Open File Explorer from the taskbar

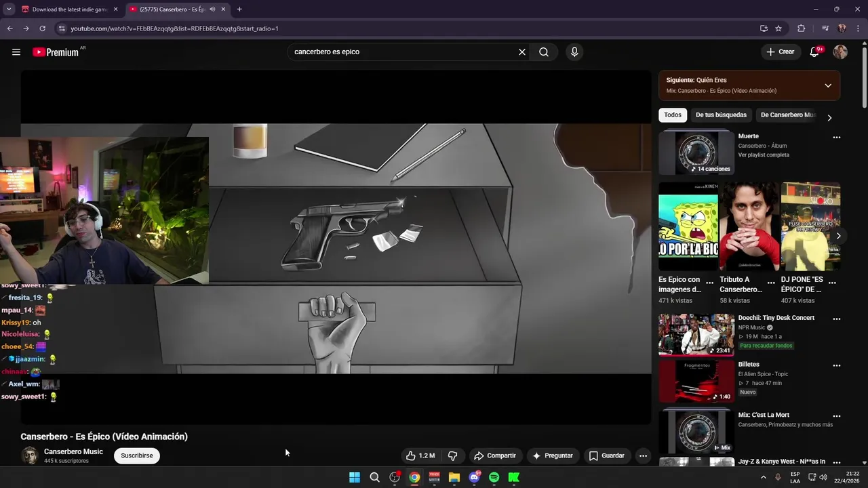tap(454, 477)
